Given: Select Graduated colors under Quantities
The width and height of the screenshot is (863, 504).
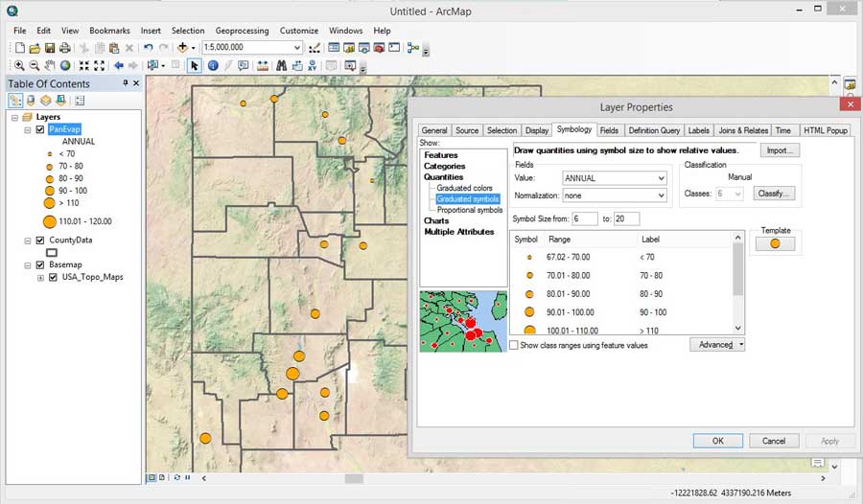Looking at the screenshot, I should pyautogui.click(x=464, y=188).
